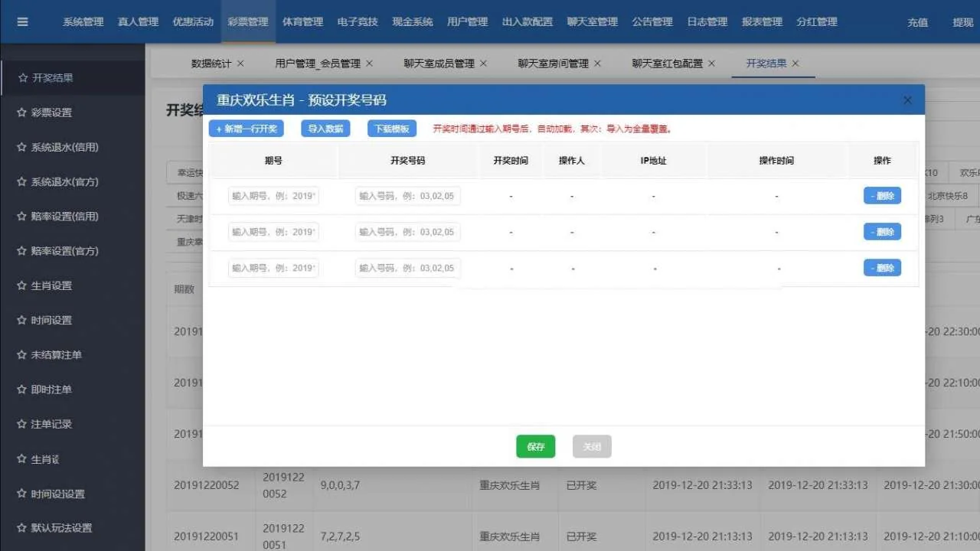
Task: Click the star icon beside 彩票设置
Action: click(21, 112)
